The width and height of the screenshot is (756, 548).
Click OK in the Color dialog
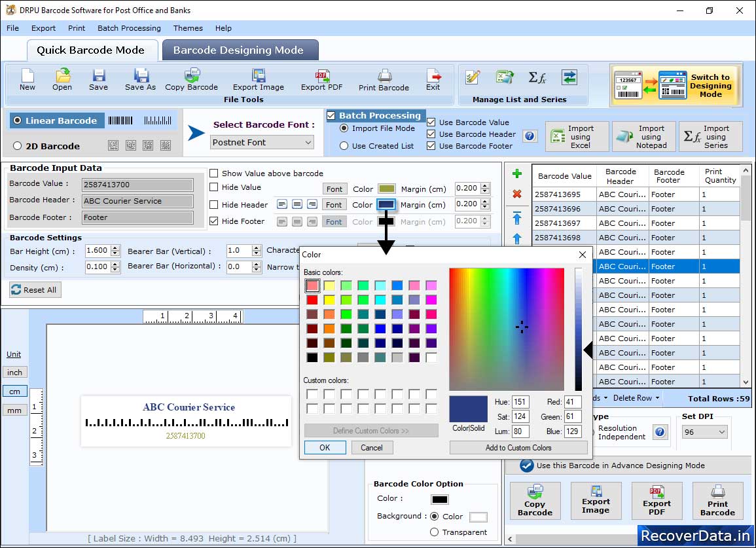tap(325, 448)
